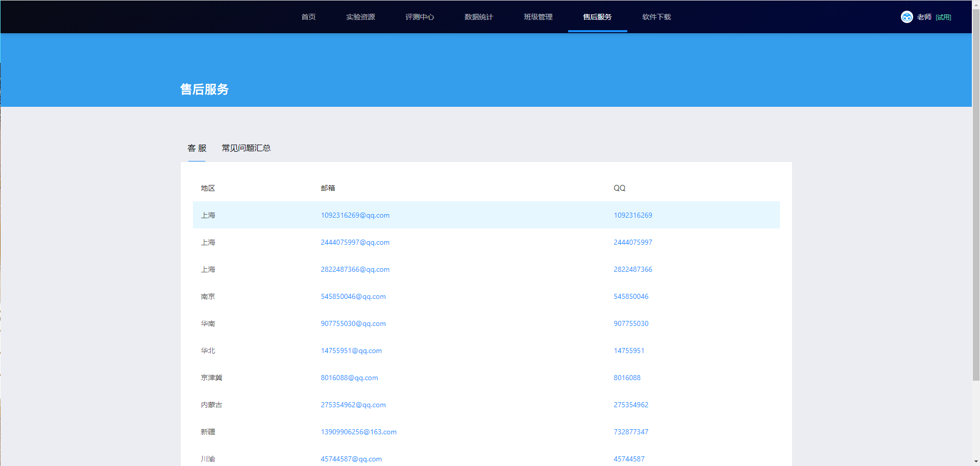Click the scrollbar down arrow
This screenshot has height=466, width=980.
tap(975, 462)
